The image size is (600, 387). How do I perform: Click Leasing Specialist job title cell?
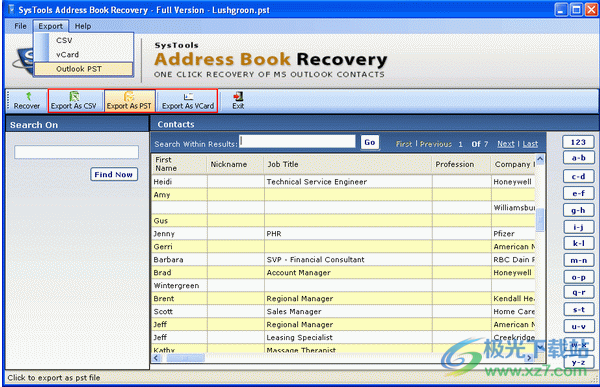(348, 338)
